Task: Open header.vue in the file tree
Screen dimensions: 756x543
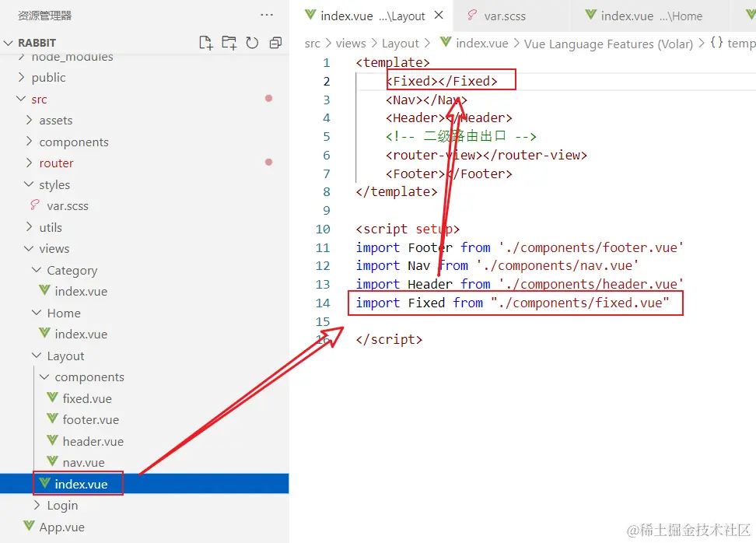Action: [x=93, y=441]
